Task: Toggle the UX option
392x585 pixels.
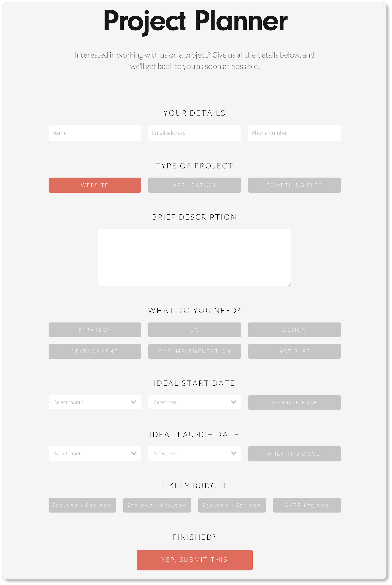Action: [194, 330]
